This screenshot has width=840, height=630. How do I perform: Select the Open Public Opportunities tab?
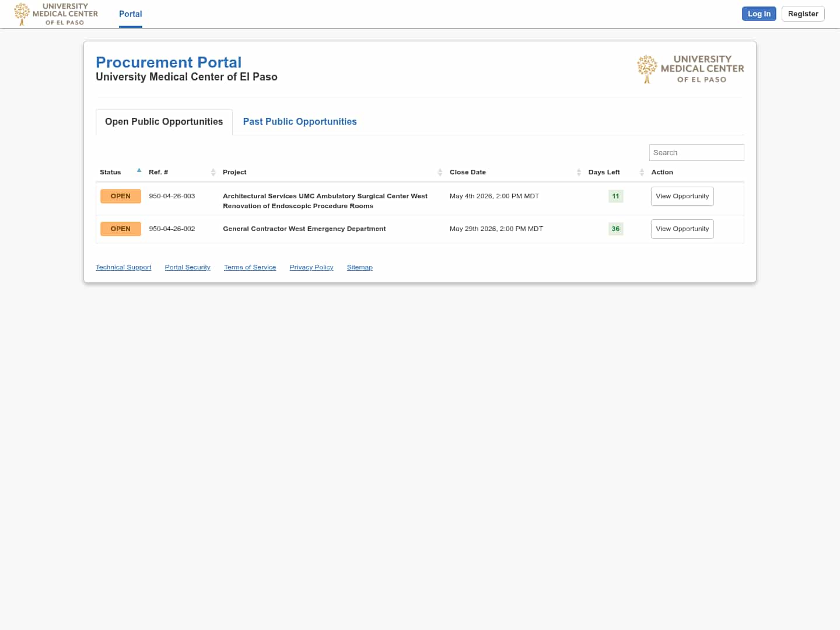(163, 121)
